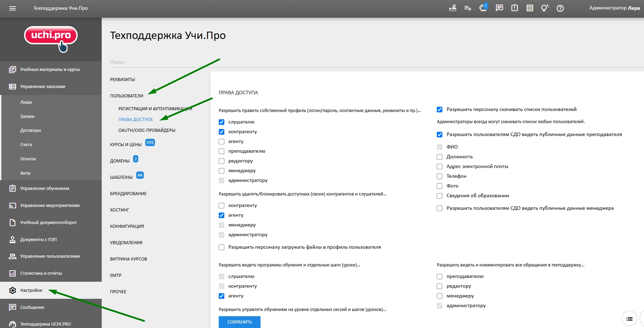The height and width of the screenshot is (328, 644).
Task: Open the Администратор Лера account menu
Action: tap(614, 8)
